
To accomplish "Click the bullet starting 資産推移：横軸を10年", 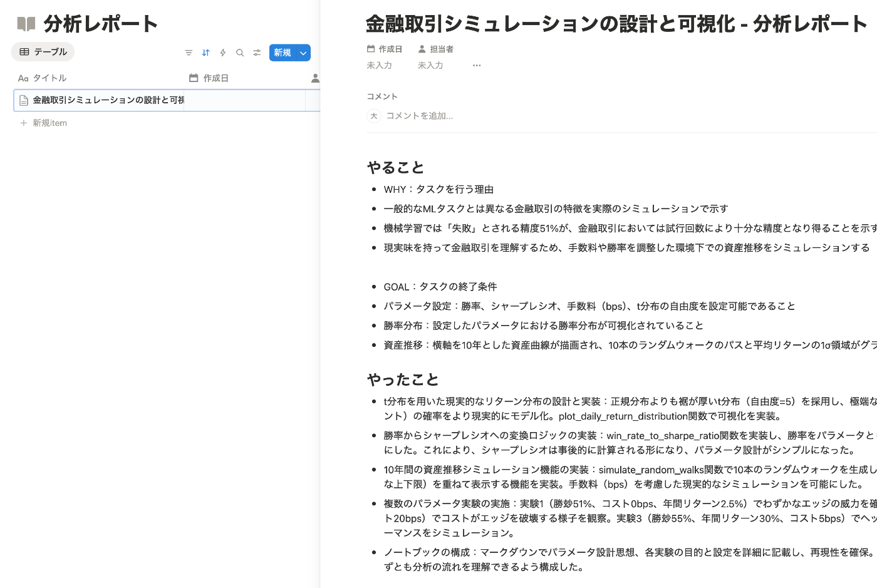I will (x=630, y=345).
